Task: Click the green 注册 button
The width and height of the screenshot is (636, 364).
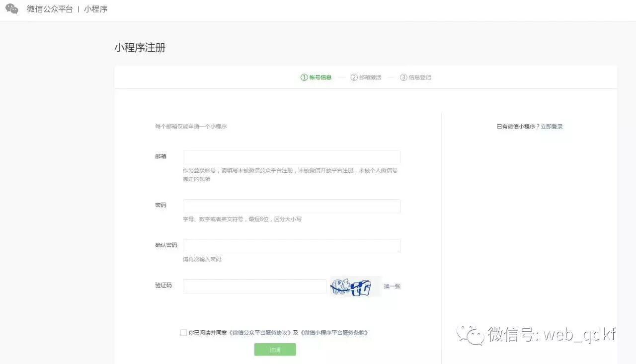Action: [275, 350]
